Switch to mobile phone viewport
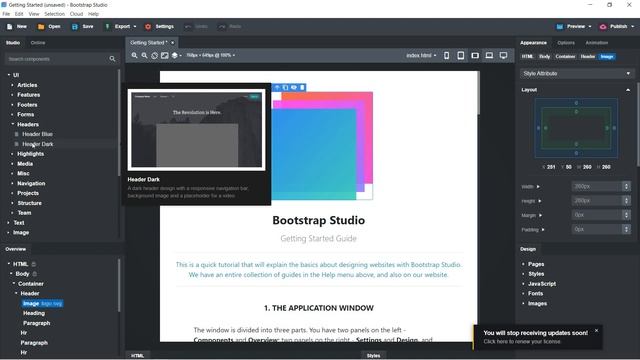This screenshot has width=640, height=360. [x=447, y=55]
